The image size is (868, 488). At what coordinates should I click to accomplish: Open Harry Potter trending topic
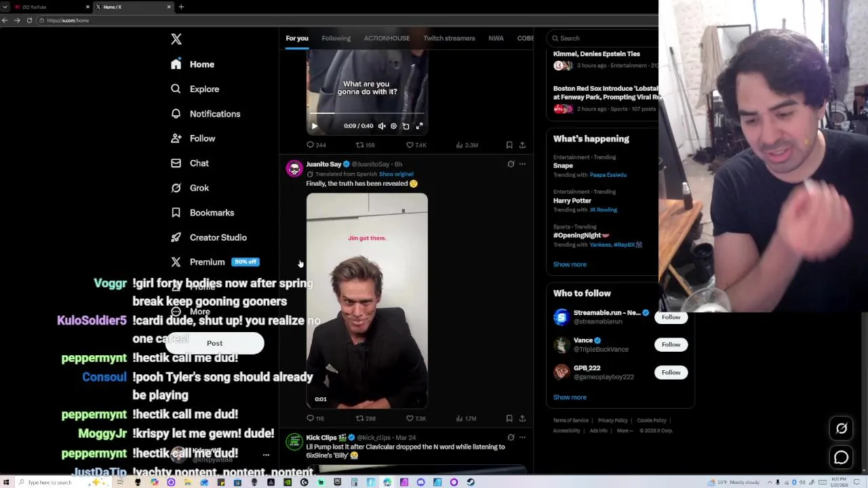tap(572, 201)
